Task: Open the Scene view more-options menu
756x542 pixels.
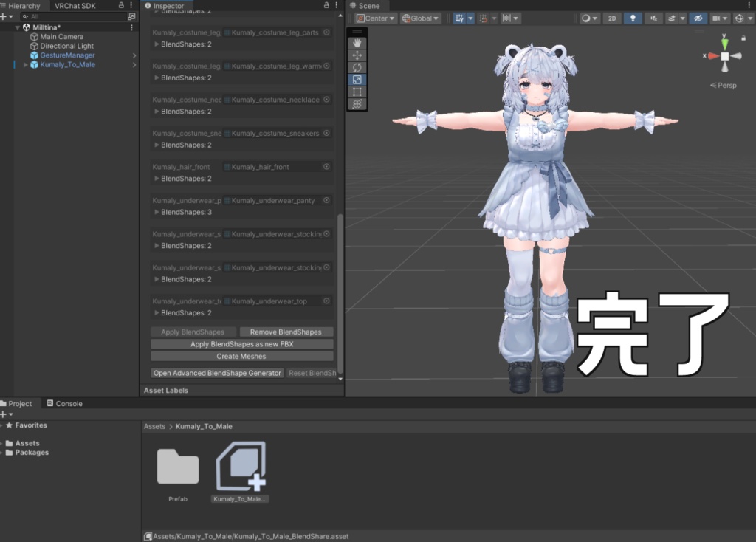Action: 750,5
